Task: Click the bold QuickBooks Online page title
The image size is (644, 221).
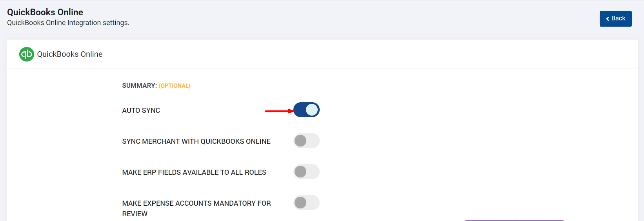Action: coord(45,12)
